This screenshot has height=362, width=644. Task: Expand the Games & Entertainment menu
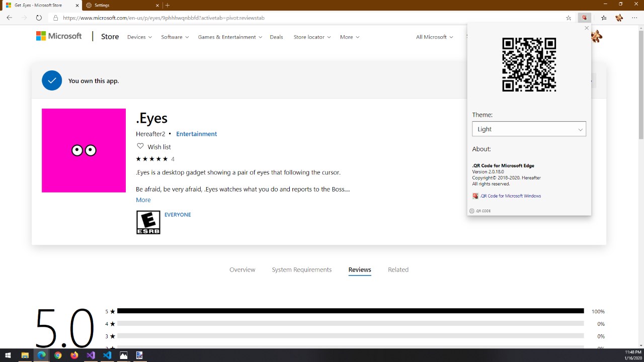tap(230, 37)
